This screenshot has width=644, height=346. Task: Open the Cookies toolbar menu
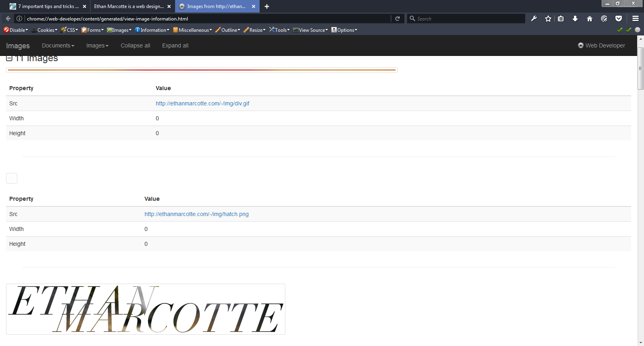pos(45,30)
